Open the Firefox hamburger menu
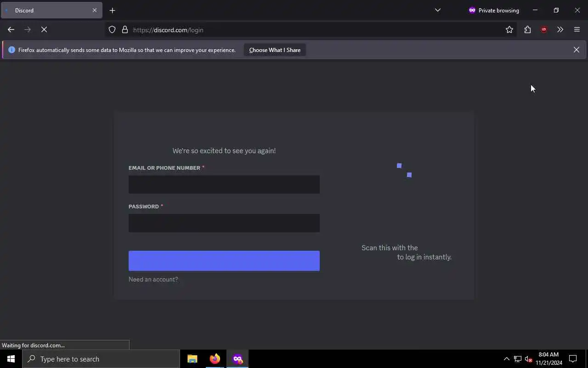588x368 pixels. pos(577,30)
